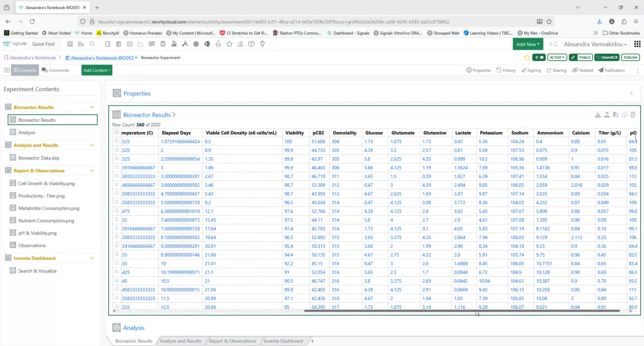Expand the Inventa Dashboard section
Image resolution: width=644 pixels, height=346 pixels.
[x=92, y=258]
